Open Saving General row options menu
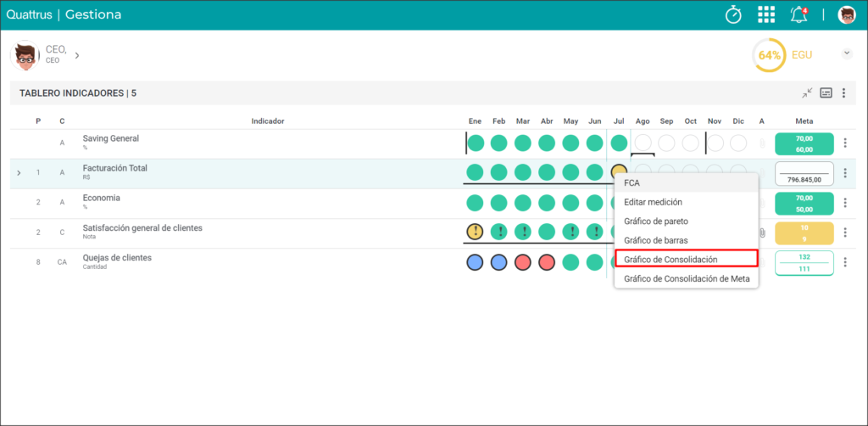The image size is (868, 426). pyautogui.click(x=845, y=143)
